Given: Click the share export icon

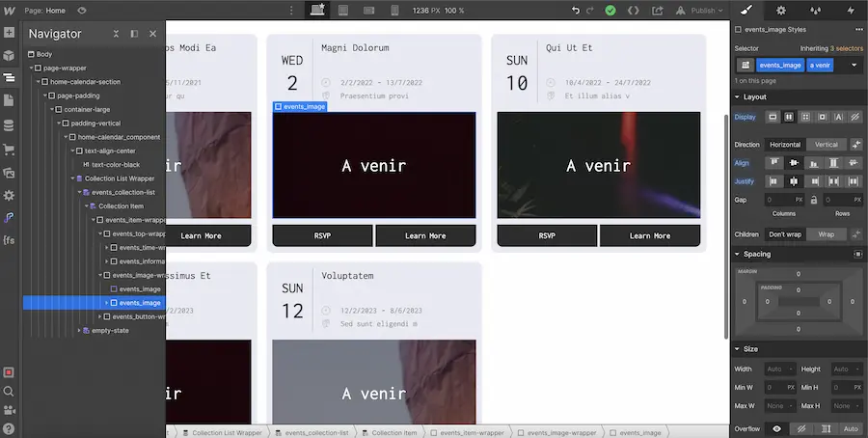Looking at the screenshot, I should click(657, 11).
